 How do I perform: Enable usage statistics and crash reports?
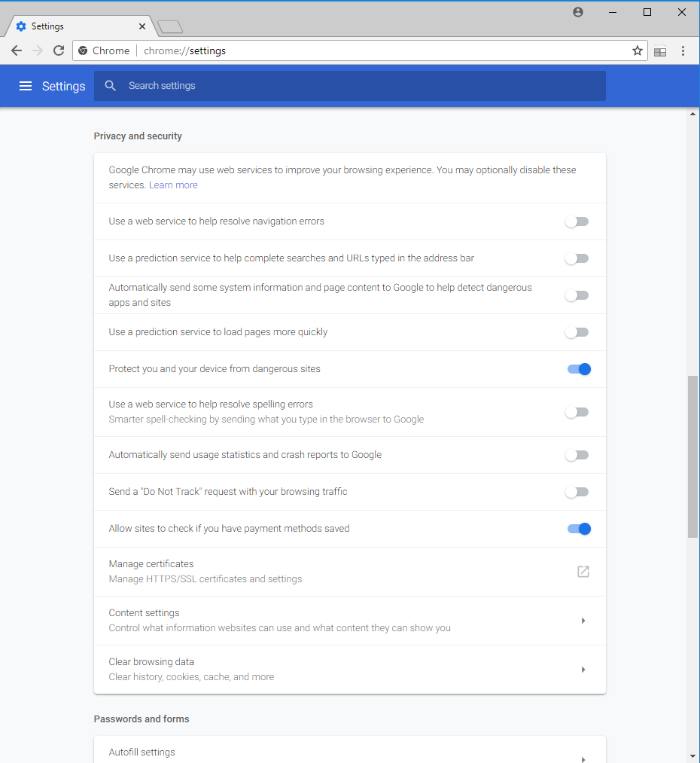coord(577,455)
